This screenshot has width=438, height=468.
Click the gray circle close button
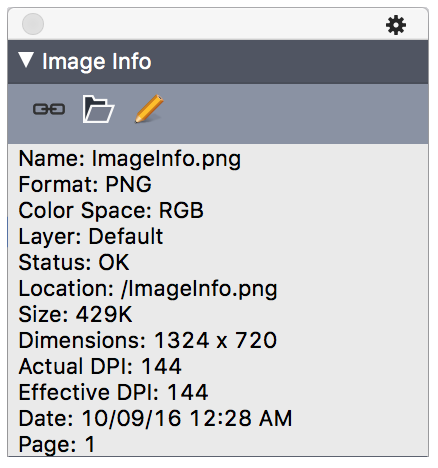33,24
